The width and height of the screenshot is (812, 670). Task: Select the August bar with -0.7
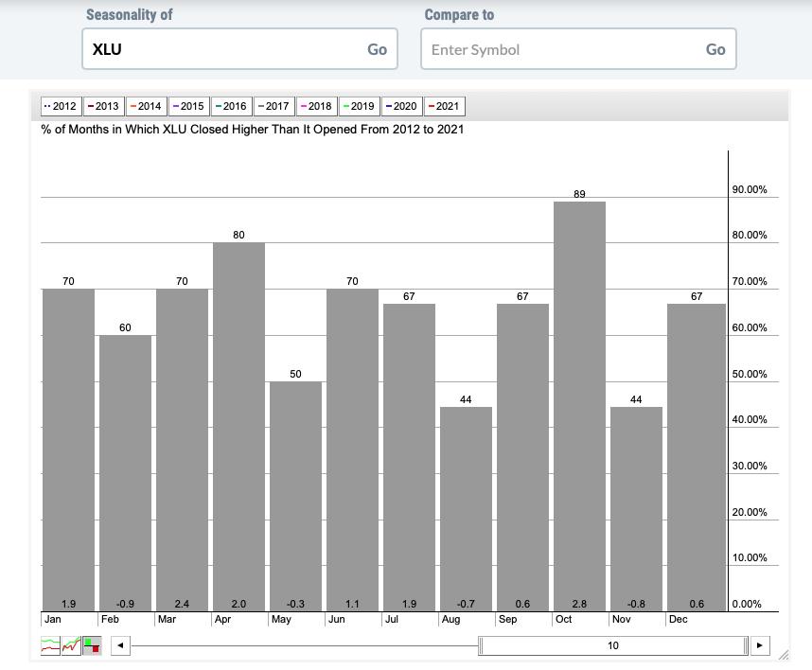466,509
